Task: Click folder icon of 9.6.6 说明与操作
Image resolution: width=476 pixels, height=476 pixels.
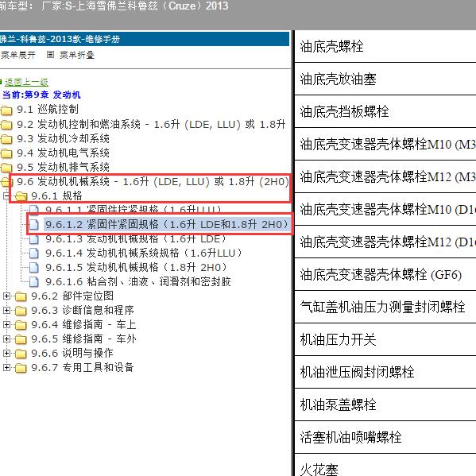Action: pyautogui.click(x=21, y=354)
